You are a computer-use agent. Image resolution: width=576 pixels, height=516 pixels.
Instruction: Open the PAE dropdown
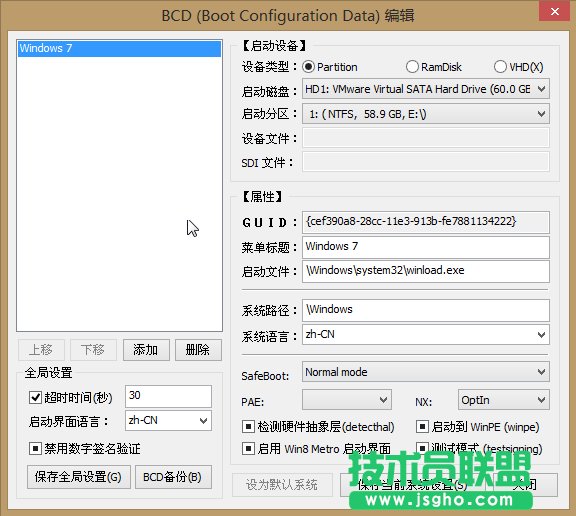pyautogui.click(x=347, y=400)
